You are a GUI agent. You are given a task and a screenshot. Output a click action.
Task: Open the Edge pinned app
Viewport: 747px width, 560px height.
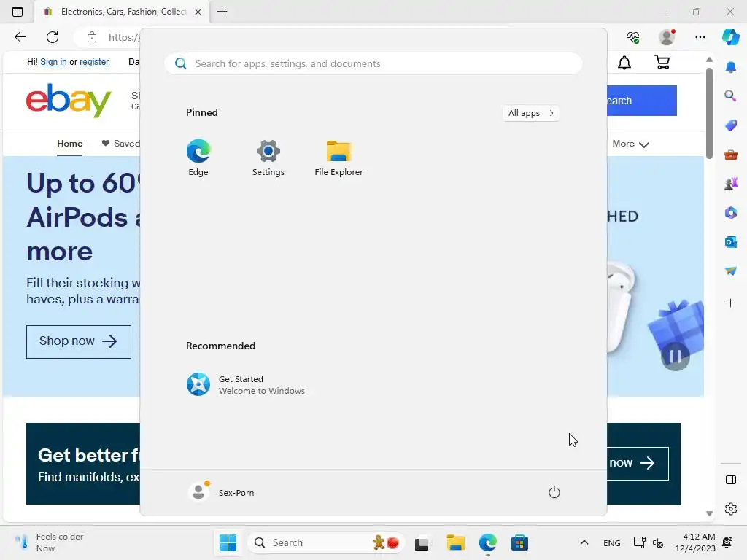pyautogui.click(x=198, y=157)
